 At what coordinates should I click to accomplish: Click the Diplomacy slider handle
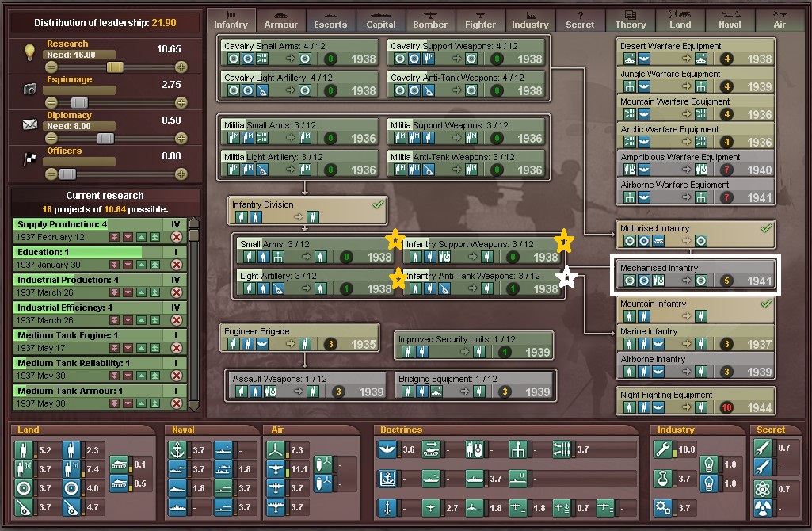pyautogui.click(x=105, y=139)
